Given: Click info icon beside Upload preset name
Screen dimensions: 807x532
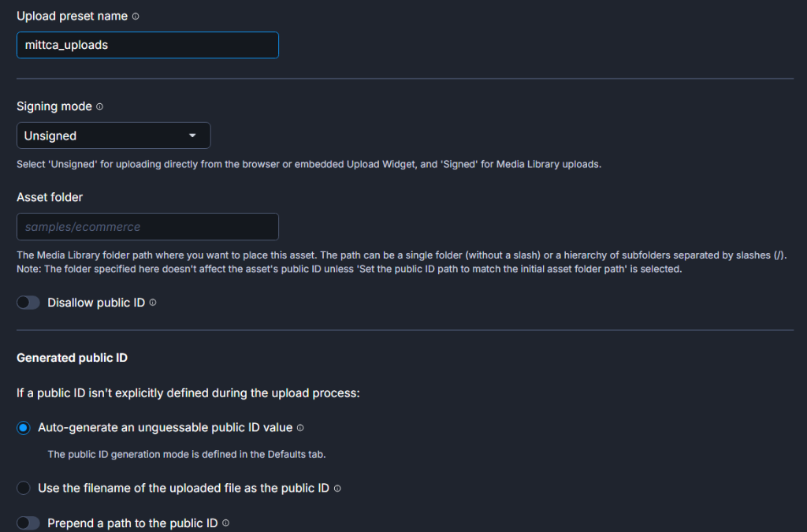Looking at the screenshot, I should (136, 17).
